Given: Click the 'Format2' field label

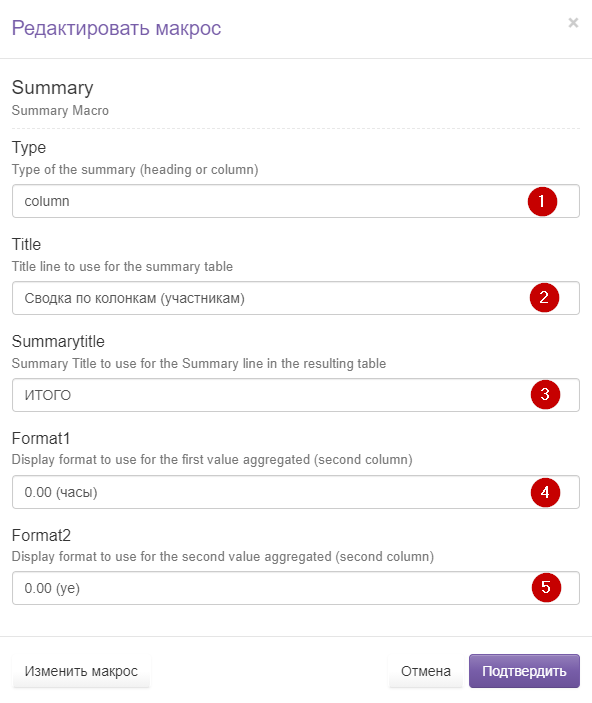Looking at the screenshot, I should pos(41,535).
